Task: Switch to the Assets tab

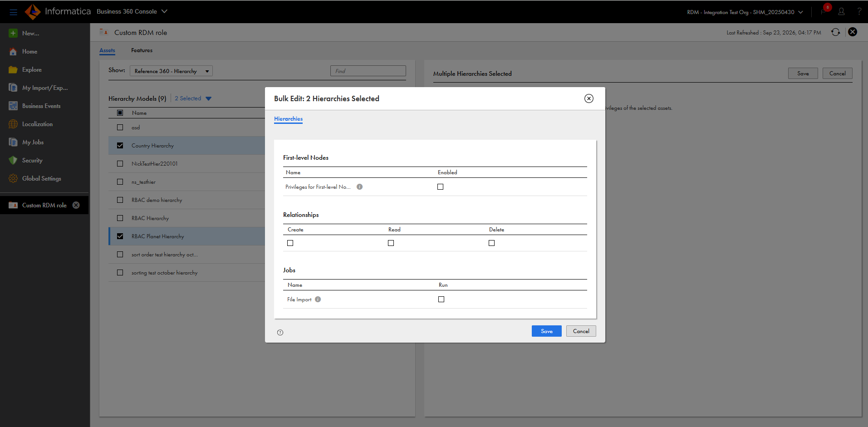Action: tap(107, 50)
